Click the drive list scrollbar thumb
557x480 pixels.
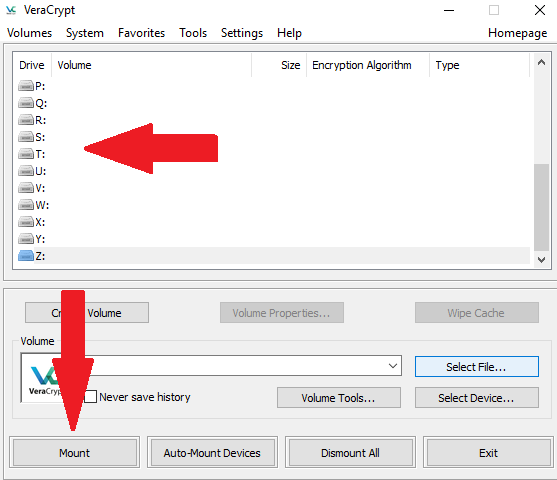[541, 207]
